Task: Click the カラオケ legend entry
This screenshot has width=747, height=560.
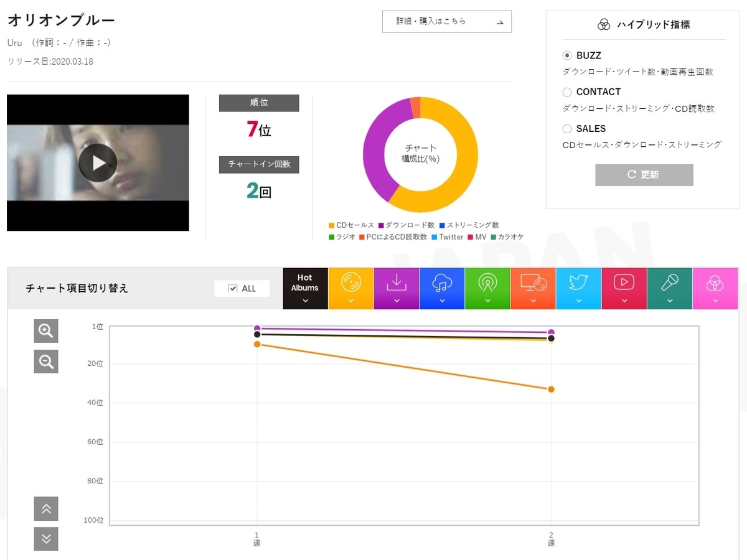Action: [507, 237]
